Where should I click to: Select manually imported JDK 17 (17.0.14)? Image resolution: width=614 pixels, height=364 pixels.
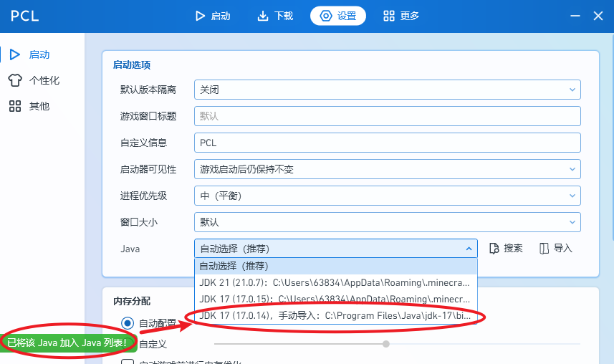click(336, 315)
